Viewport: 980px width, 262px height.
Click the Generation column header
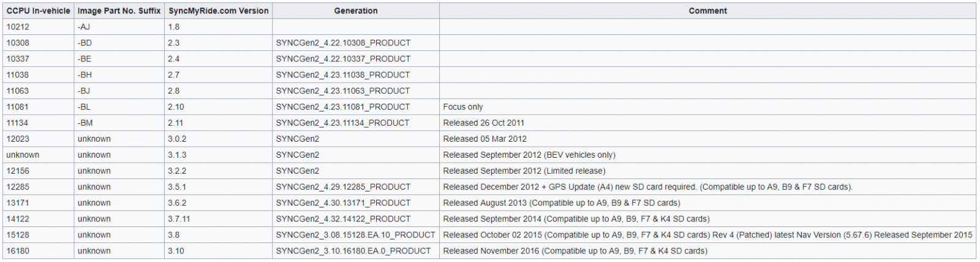[356, 10]
